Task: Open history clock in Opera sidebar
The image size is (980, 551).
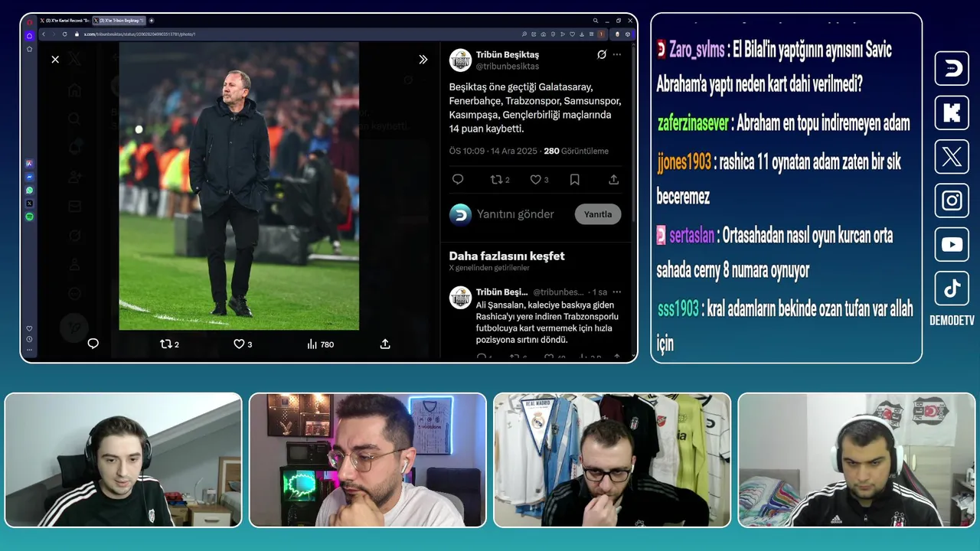Action: pyautogui.click(x=29, y=339)
